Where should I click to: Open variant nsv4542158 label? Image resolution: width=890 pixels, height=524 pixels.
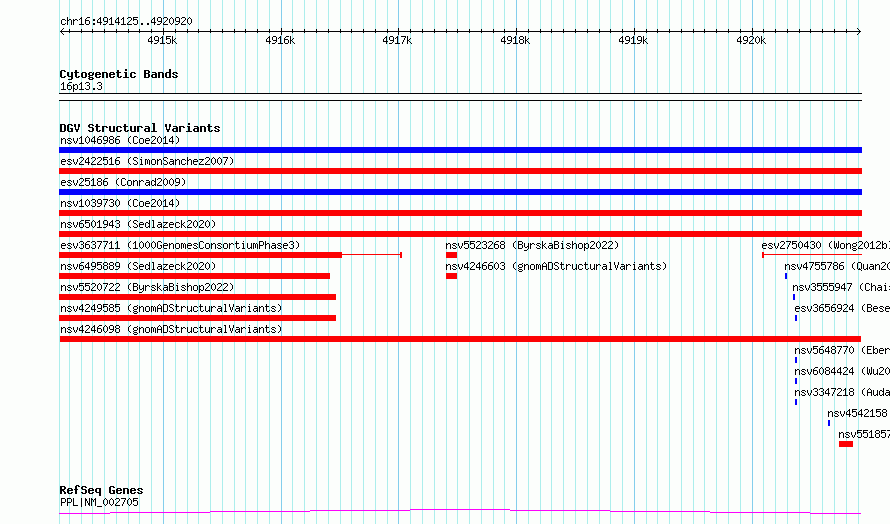coord(858,413)
